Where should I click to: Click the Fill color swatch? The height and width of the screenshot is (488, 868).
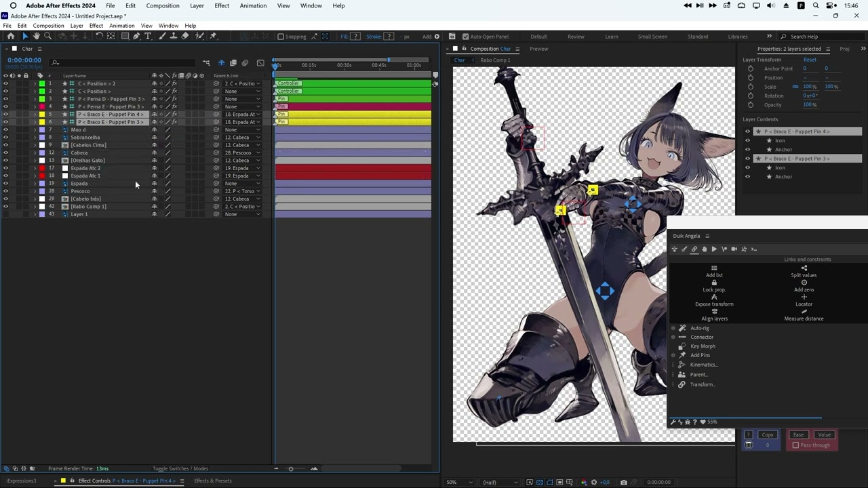tap(355, 37)
